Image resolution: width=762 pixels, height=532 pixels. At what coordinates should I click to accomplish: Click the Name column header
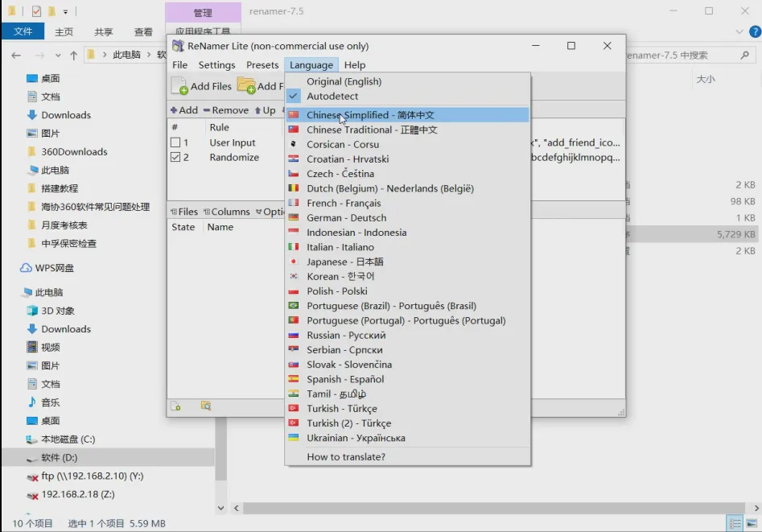point(220,227)
